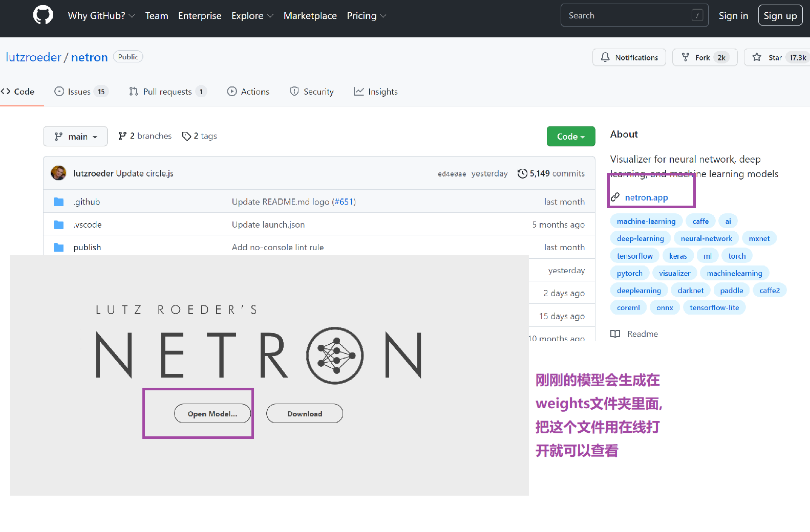The height and width of the screenshot is (532, 810).
Task: Expand the Explore menu
Action: pos(252,15)
